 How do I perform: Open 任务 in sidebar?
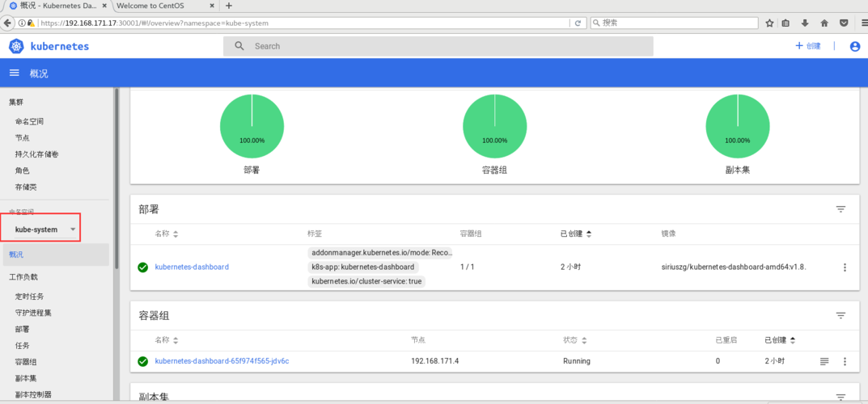(x=22, y=345)
